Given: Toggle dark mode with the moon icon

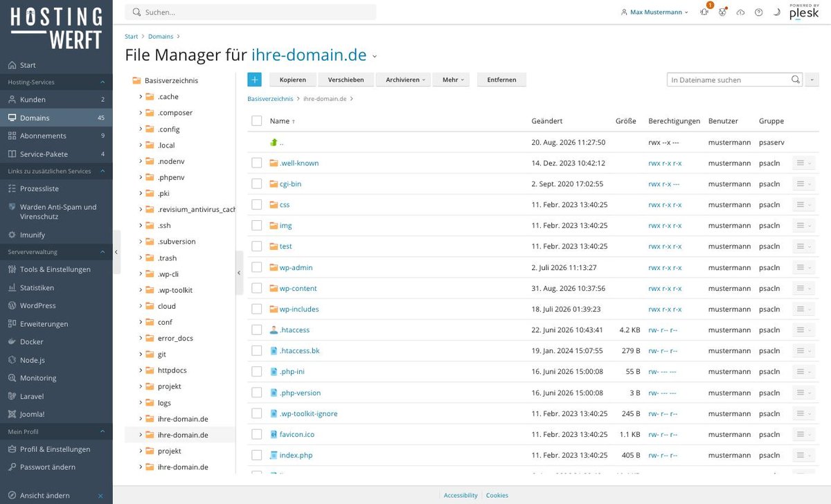Looking at the screenshot, I should [776, 12].
